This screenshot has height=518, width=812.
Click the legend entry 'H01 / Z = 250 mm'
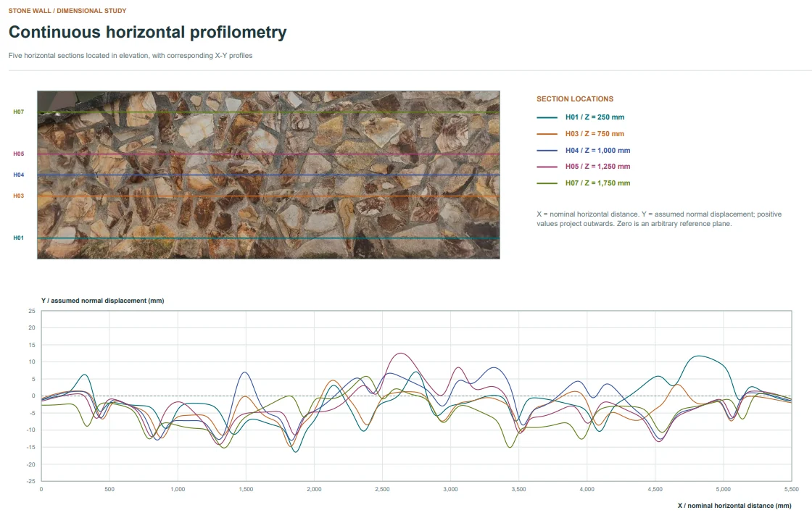pos(594,117)
